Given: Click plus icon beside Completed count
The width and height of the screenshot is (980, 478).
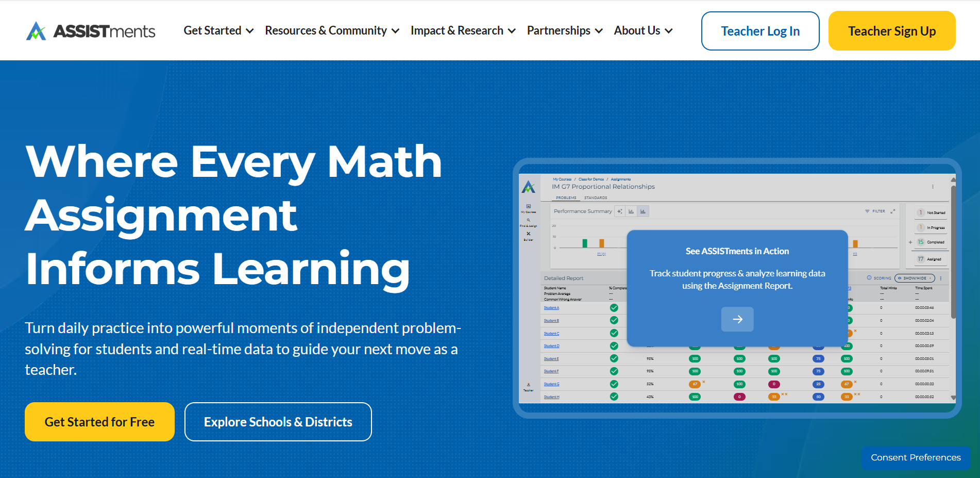Looking at the screenshot, I should (910, 242).
